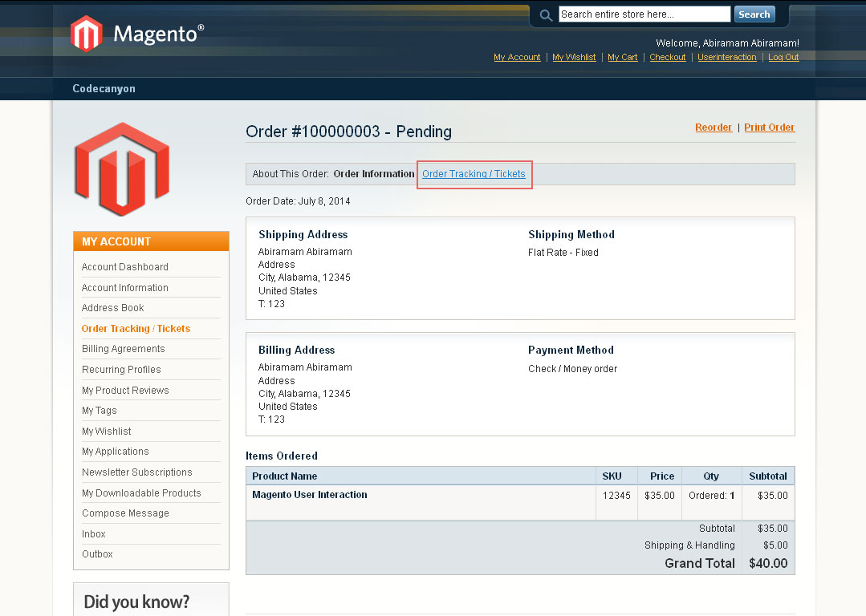This screenshot has height=616, width=866.
Task: Open My Downloadable Products in sidebar
Action: point(141,493)
